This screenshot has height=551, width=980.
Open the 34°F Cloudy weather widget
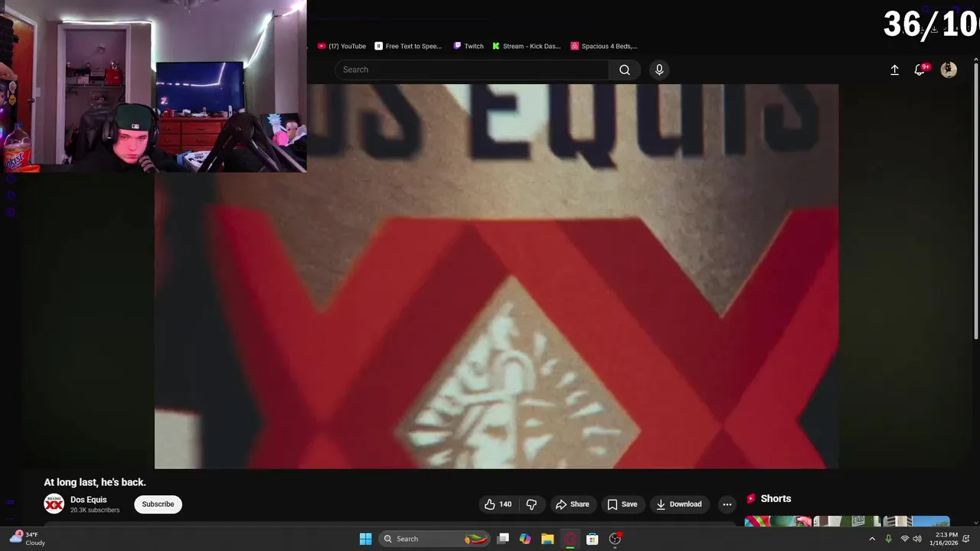point(28,539)
